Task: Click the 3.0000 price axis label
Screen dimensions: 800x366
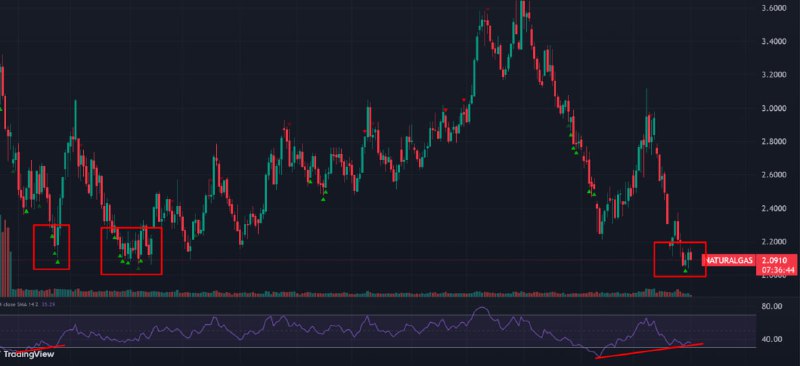Action: click(x=774, y=108)
